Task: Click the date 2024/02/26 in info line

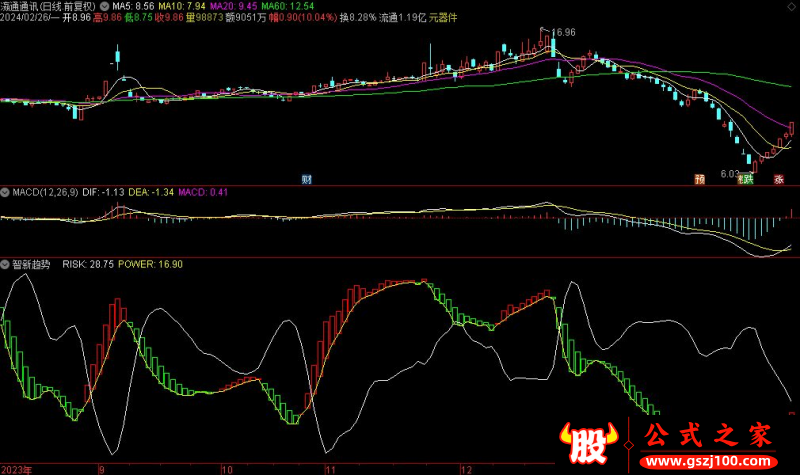Action: pyautogui.click(x=25, y=17)
